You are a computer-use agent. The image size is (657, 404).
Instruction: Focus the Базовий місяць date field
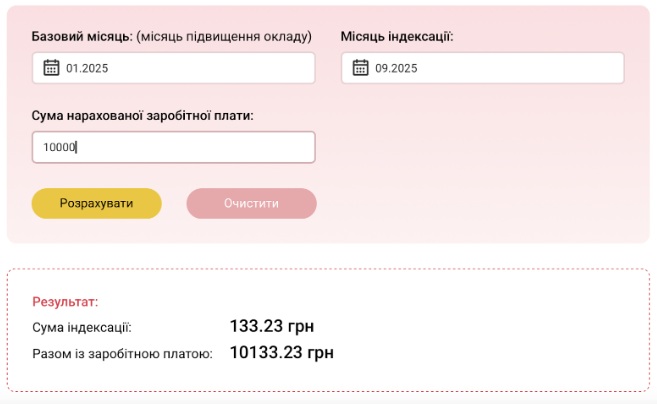(x=173, y=68)
